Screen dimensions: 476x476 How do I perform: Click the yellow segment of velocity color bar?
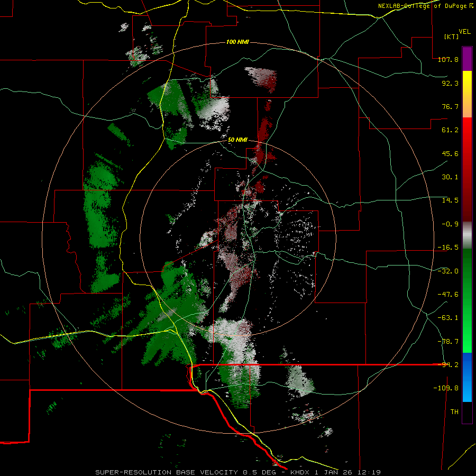467,94
